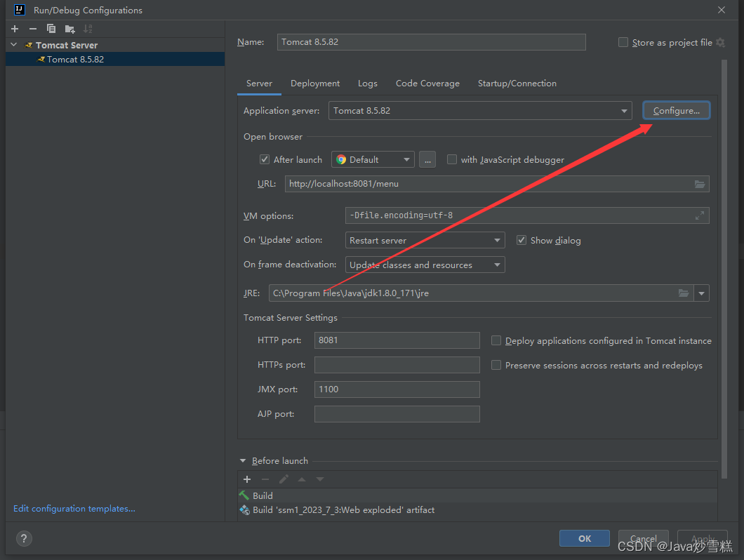Image resolution: width=744 pixels, height=560 pixels.
Task: Click the move up arrow under Before launch
Action: point(302,479)
